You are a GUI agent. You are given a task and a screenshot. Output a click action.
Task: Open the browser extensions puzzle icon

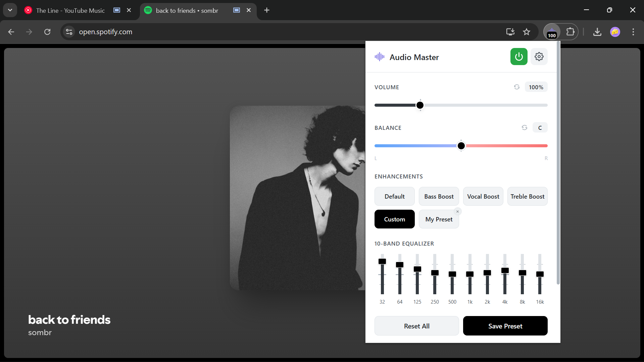tap(570, 32)
